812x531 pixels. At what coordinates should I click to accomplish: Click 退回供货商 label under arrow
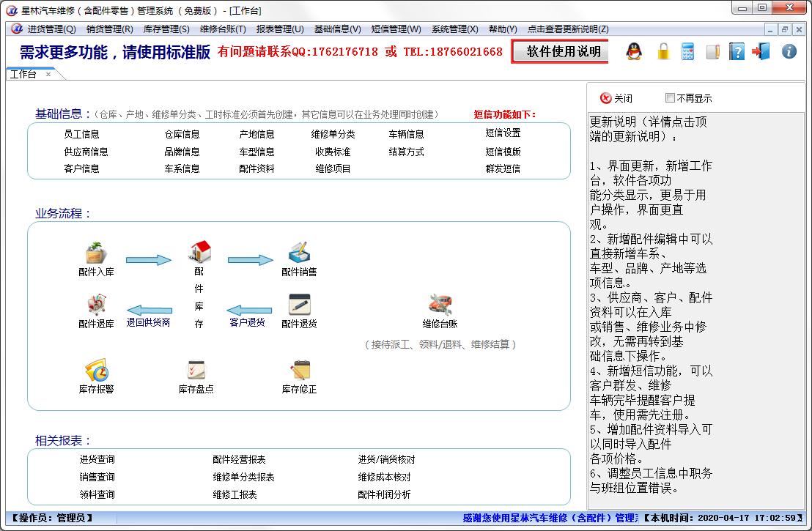point(148,322)
